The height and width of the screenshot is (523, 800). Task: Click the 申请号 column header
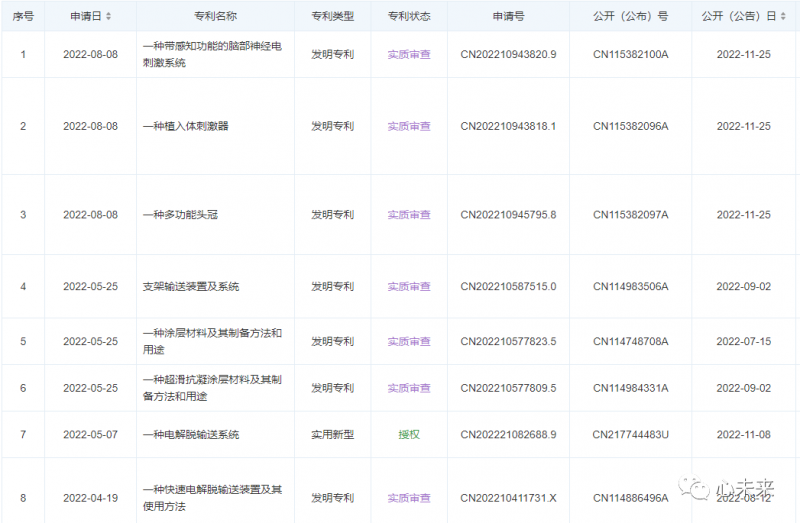click(508, 17)
